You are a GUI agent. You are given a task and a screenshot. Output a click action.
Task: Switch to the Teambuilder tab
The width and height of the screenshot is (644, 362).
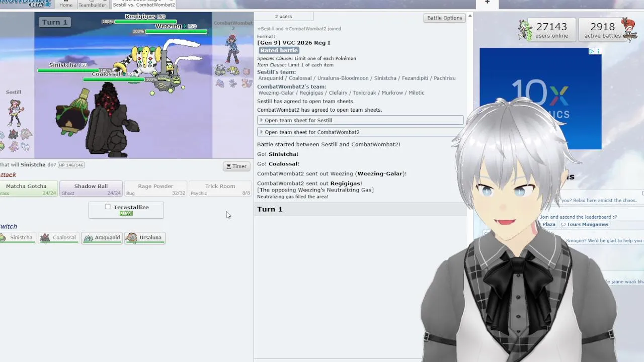(x=92, y=5)
